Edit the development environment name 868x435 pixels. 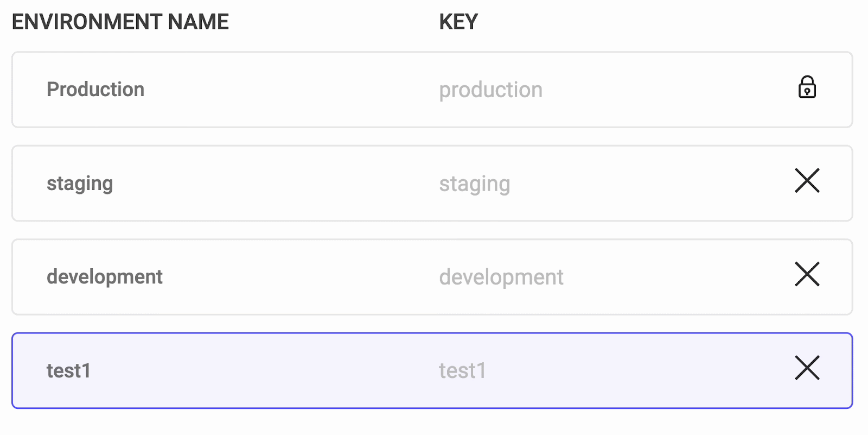pyautogui.click(x=105, y=277)
